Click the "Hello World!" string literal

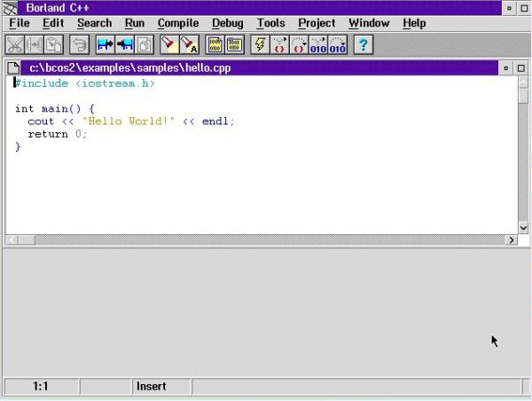[x=129, y=122]
